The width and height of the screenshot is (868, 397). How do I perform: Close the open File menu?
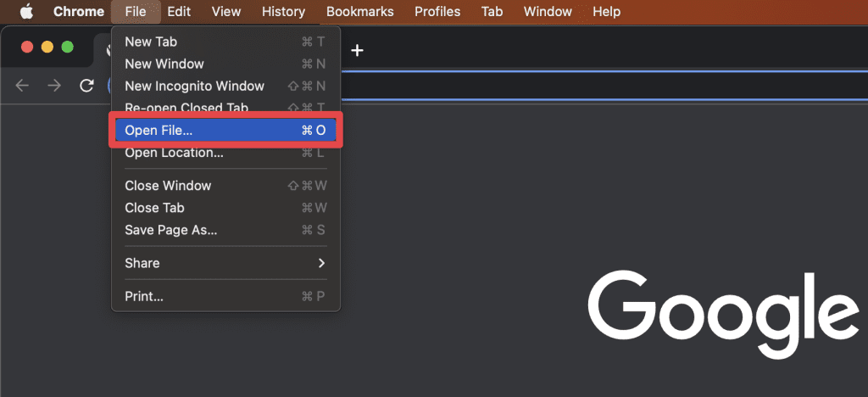pos(136,12)
